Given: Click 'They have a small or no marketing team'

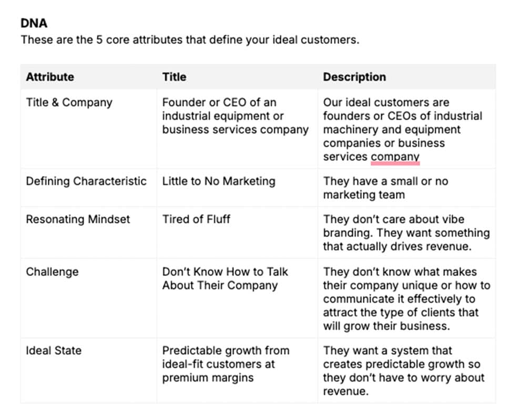Looking at the screenshot, I should (x=385, y=188).
